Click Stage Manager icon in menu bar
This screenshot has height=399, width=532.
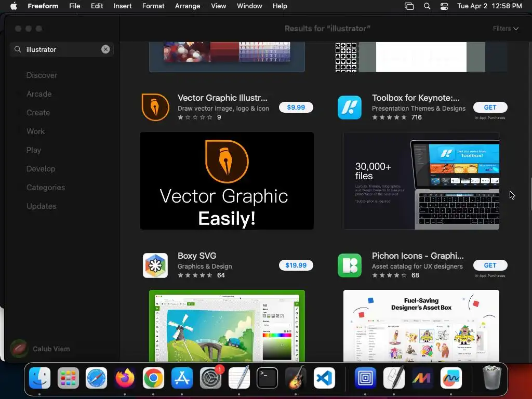pyautogui.click(x=409, y=6)
